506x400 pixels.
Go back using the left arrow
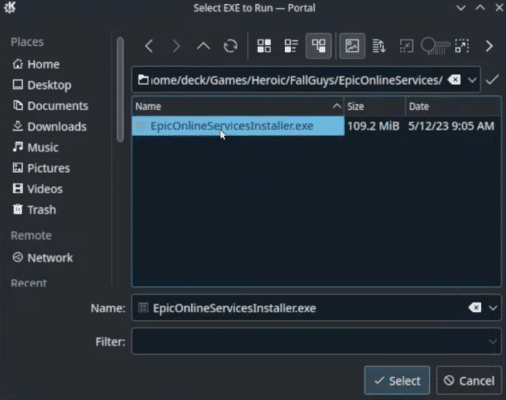[149, 46]
